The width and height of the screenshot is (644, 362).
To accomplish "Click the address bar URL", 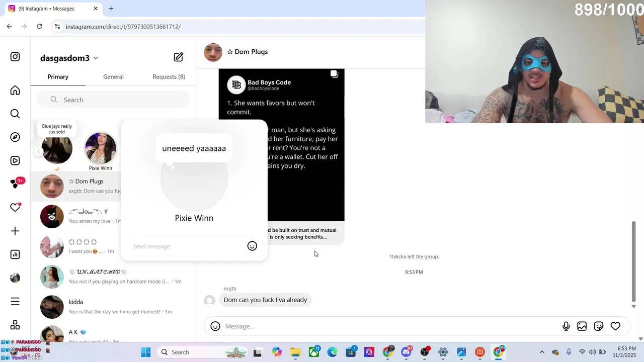I will (123, 27).
